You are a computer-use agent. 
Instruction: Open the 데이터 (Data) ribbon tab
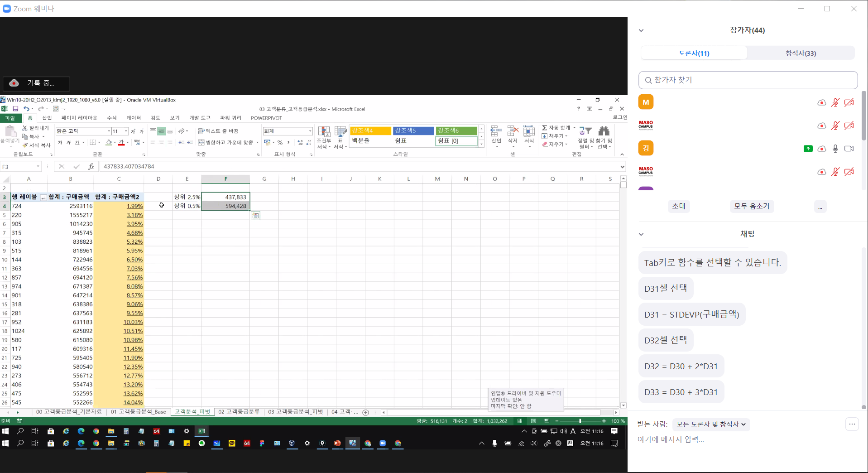(134, 118)
